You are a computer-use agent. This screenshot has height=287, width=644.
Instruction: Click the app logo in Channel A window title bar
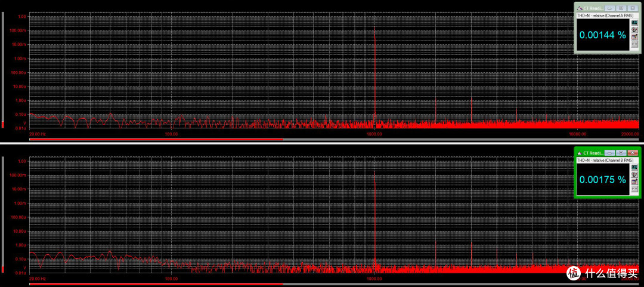[580, 8]
